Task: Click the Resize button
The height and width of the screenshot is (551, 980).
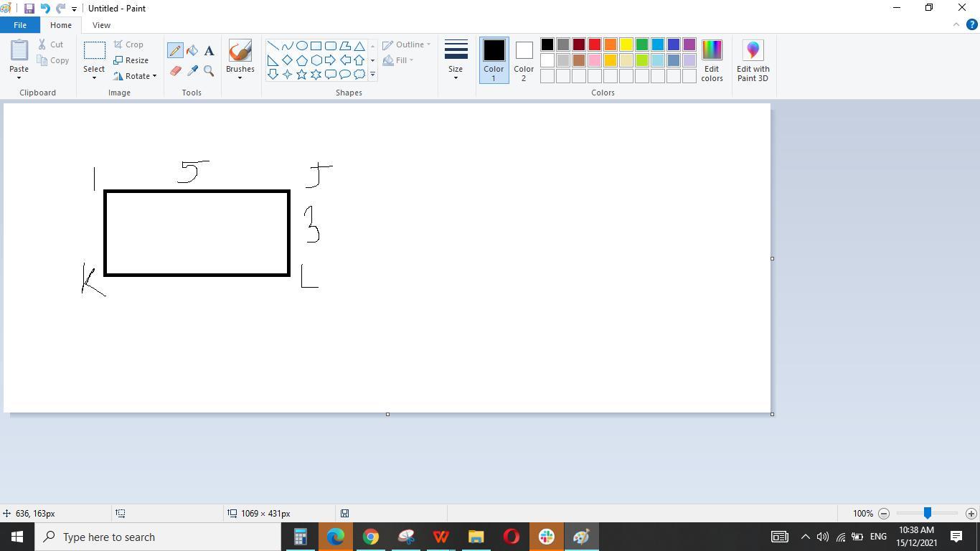Action: click(131, 60)
